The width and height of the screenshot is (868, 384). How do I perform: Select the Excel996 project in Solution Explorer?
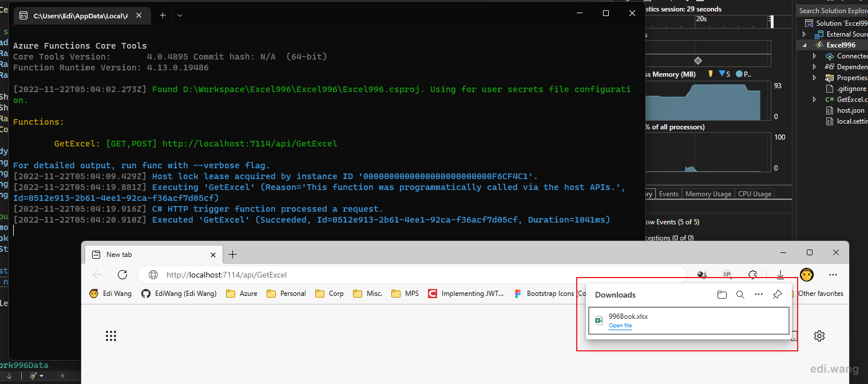841,45
